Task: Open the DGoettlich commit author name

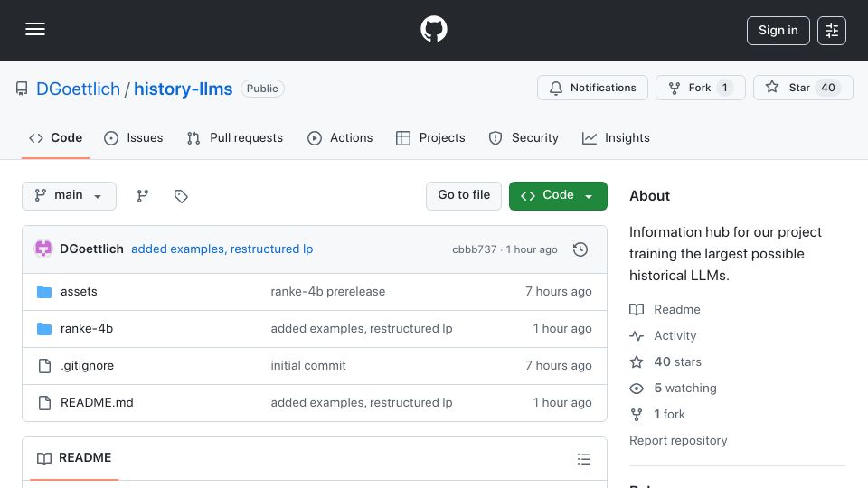Action: pos(91,249)
